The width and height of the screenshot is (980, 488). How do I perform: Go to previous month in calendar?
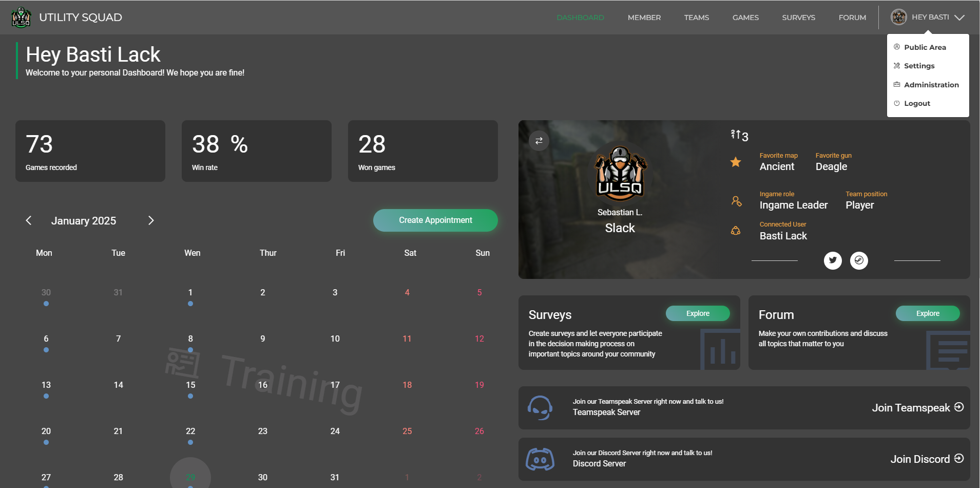click(x=29, y=220)
